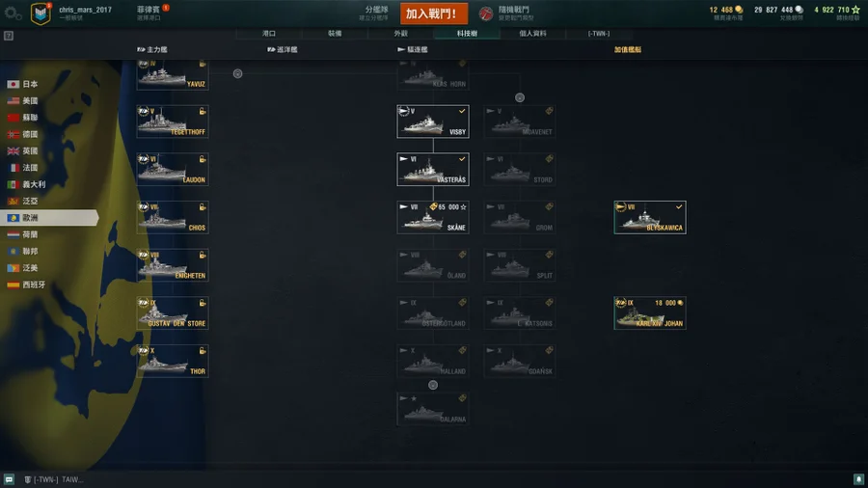
Task: Open the chat icon in bottom bar
Action: pyautogui.click(x=9, y=479)
